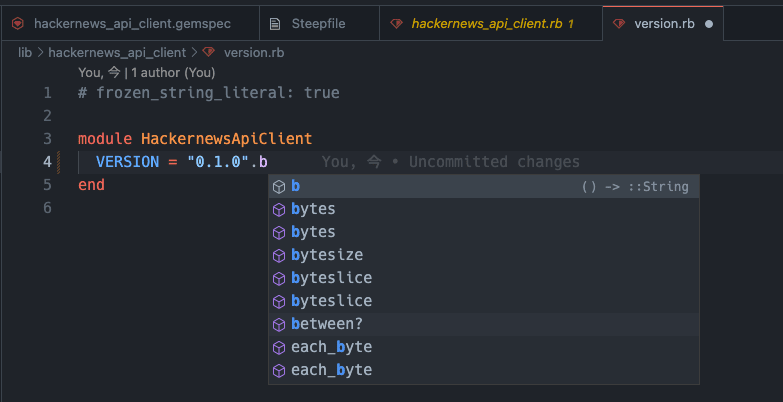Click the ruby icon in the breadcrumb
This screenshot has width=783, height=402.
tap(208, 52)
